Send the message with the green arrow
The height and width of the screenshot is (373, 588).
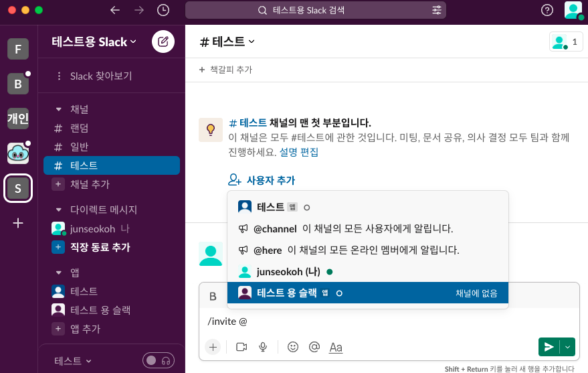pyautogui.click(x=549, y=347)
